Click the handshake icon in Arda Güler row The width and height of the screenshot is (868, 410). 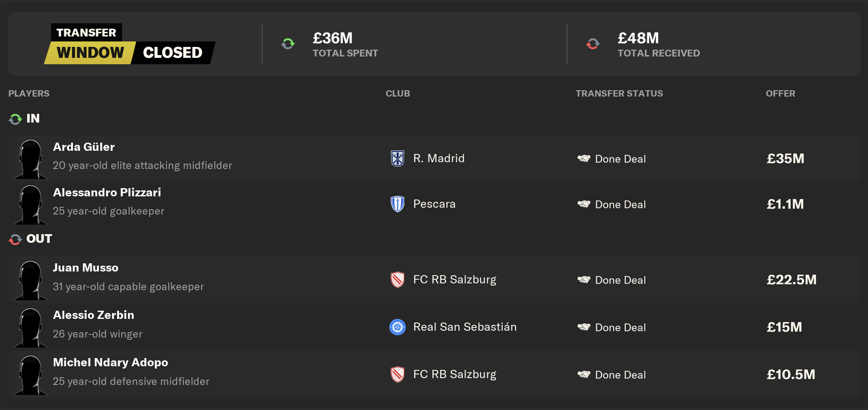coord(584,159)
